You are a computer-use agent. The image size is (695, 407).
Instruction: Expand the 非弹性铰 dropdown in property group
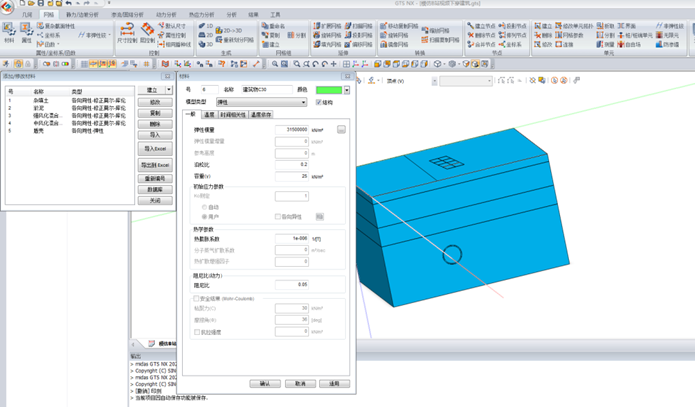(109, 35)
